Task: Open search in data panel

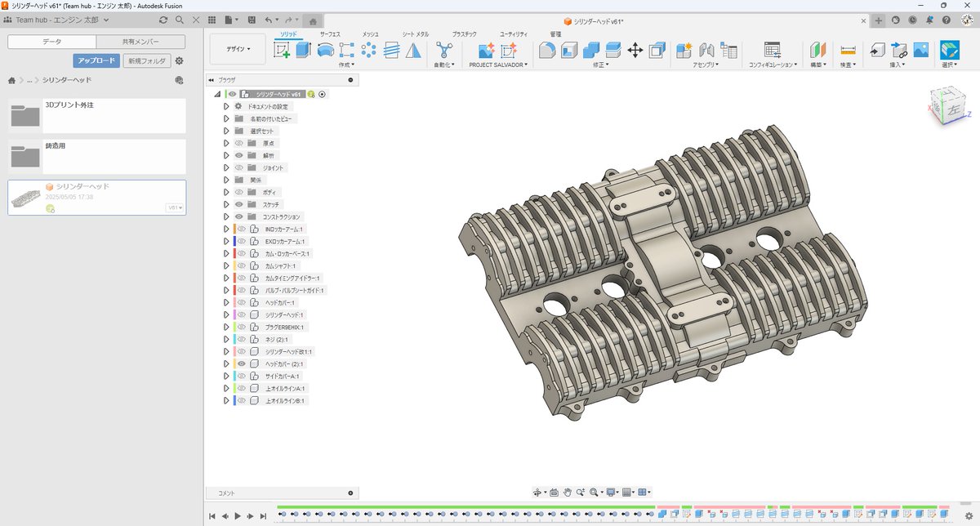Action: click(x=180, y=20)
